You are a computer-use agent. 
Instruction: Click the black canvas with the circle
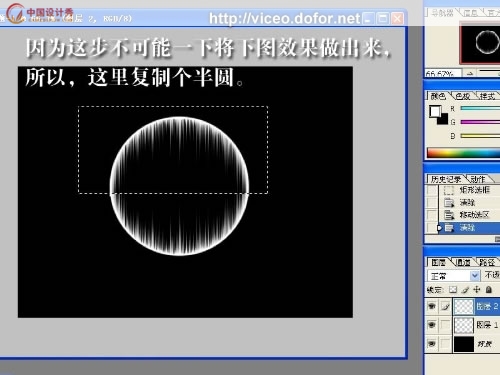pos(185,192)
